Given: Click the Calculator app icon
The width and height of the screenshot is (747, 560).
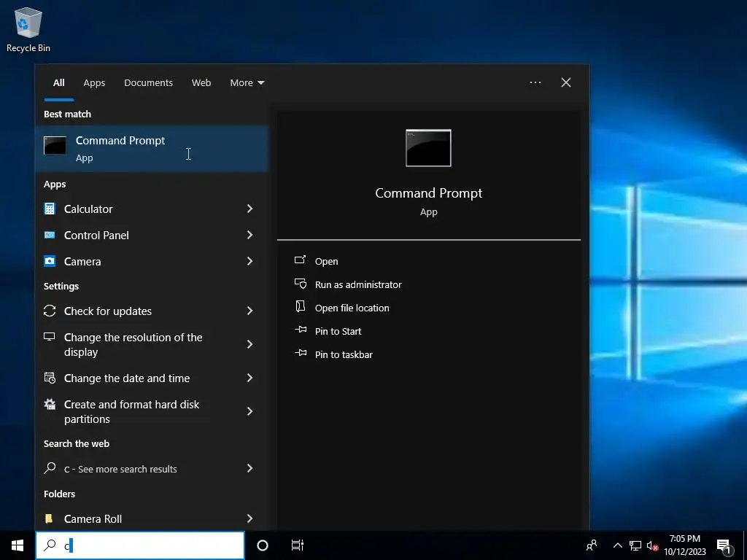Looking at the screenshot, I should tap(50, 209).
